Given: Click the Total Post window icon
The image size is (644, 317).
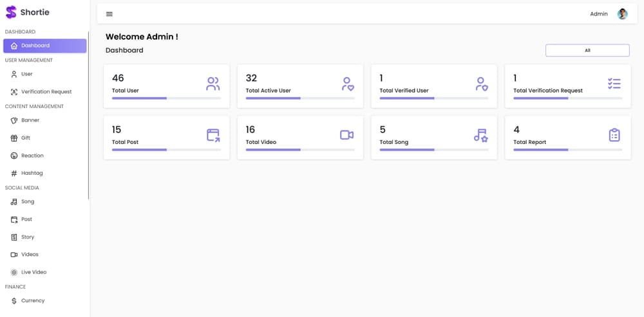Looking at the screenshot, I should [x=213, y=135].
